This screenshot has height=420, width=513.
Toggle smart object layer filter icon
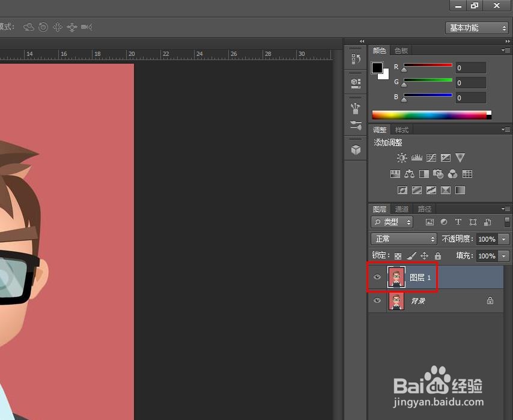tap(488, 222)
